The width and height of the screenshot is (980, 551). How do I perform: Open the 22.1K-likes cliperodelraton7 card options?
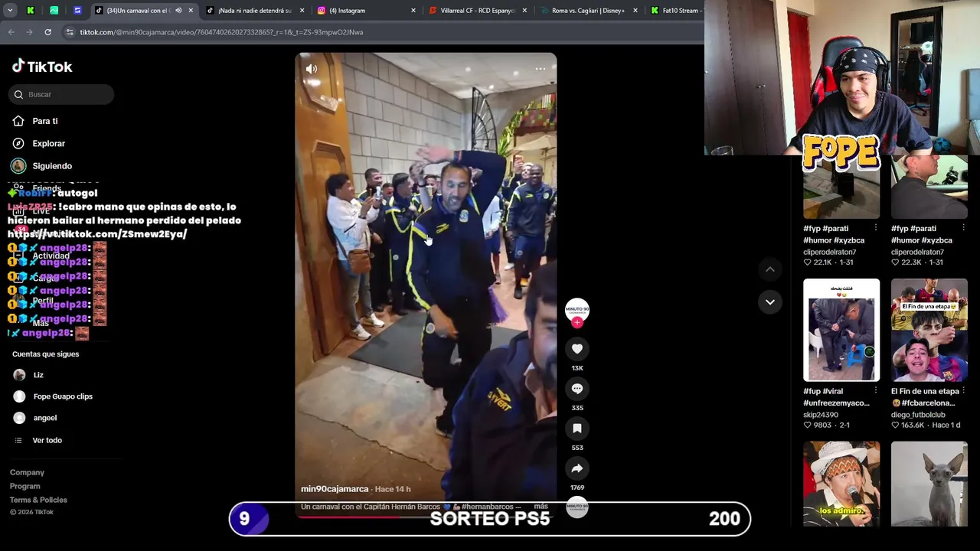pos(876,228)
